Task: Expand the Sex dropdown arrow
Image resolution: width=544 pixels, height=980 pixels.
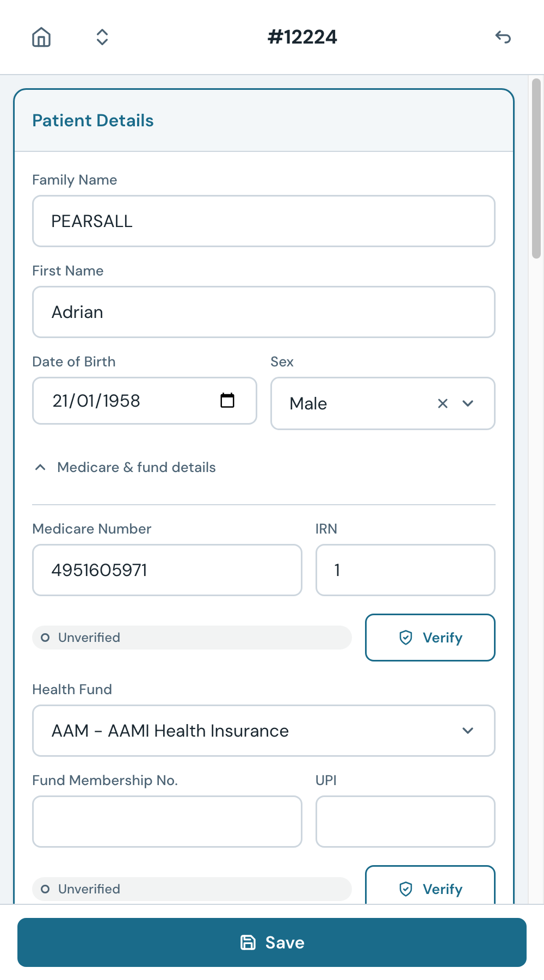Action: tap(468, 403)
